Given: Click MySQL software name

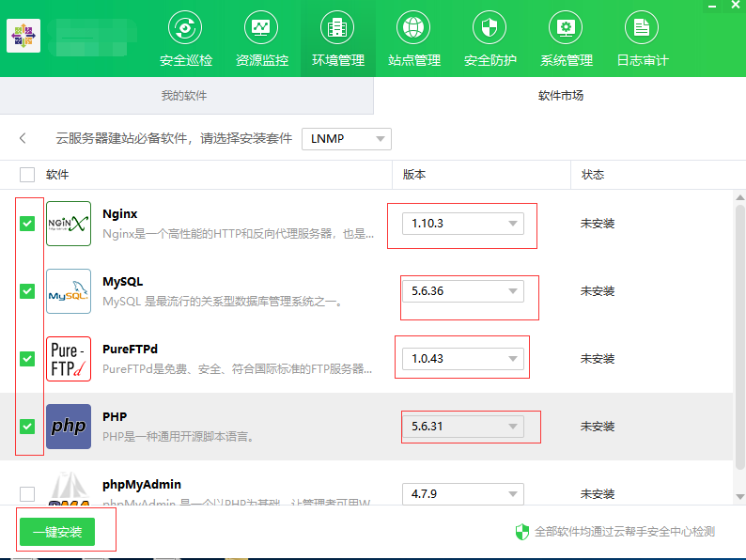Looking at the screenshot, I should click(x=123, y=281).
